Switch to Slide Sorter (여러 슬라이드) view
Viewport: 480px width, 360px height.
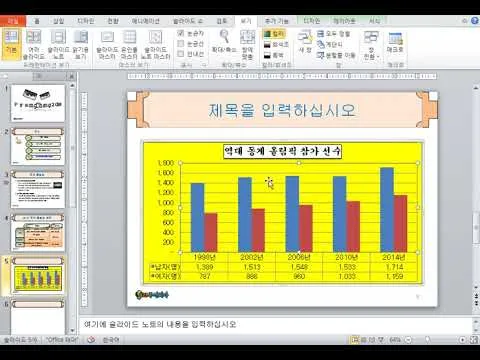(x=33, y=44)
